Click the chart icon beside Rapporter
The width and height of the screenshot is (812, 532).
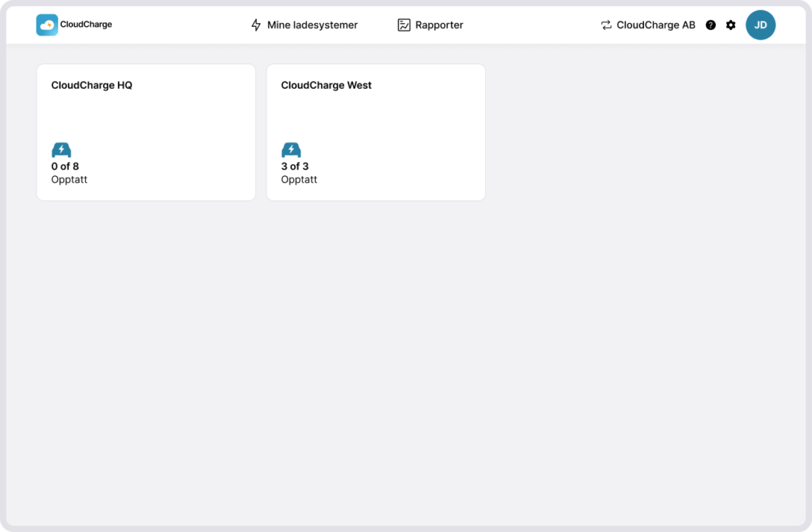click(x=404, y=25)
